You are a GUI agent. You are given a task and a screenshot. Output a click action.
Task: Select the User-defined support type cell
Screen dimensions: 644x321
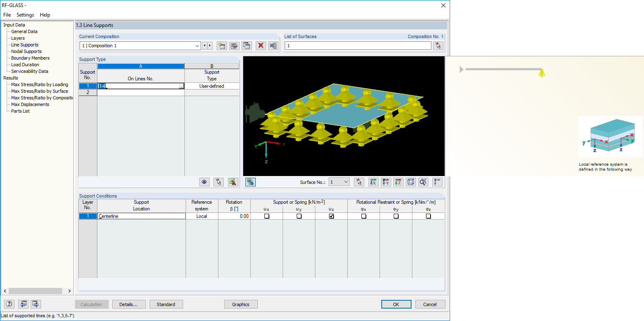pos(212,86)
